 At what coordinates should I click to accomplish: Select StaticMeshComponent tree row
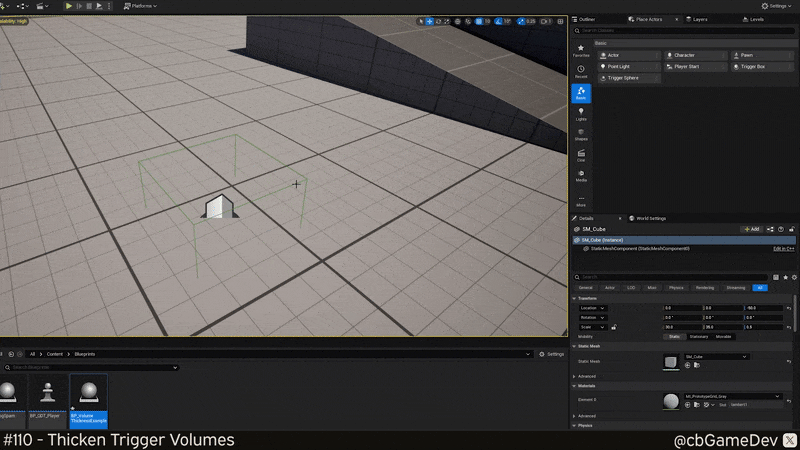(640, 248)
